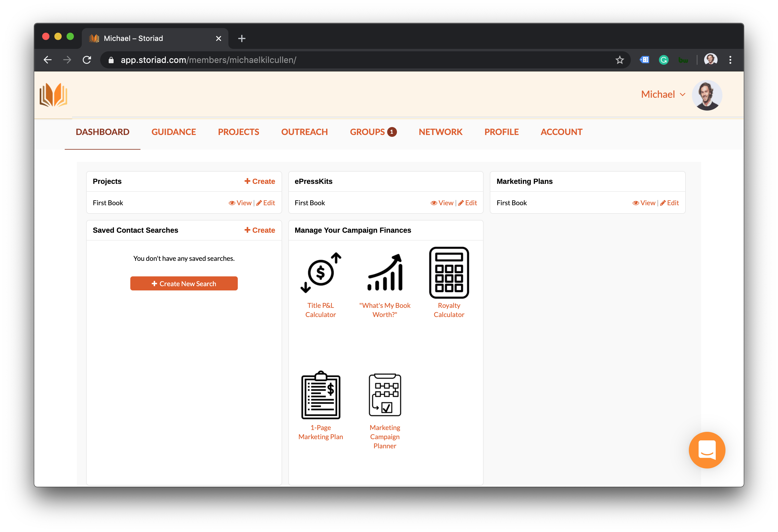Click the Create New Search button
Image resolution: width=778 pixels, height=532 pixels.
point(184,284)
